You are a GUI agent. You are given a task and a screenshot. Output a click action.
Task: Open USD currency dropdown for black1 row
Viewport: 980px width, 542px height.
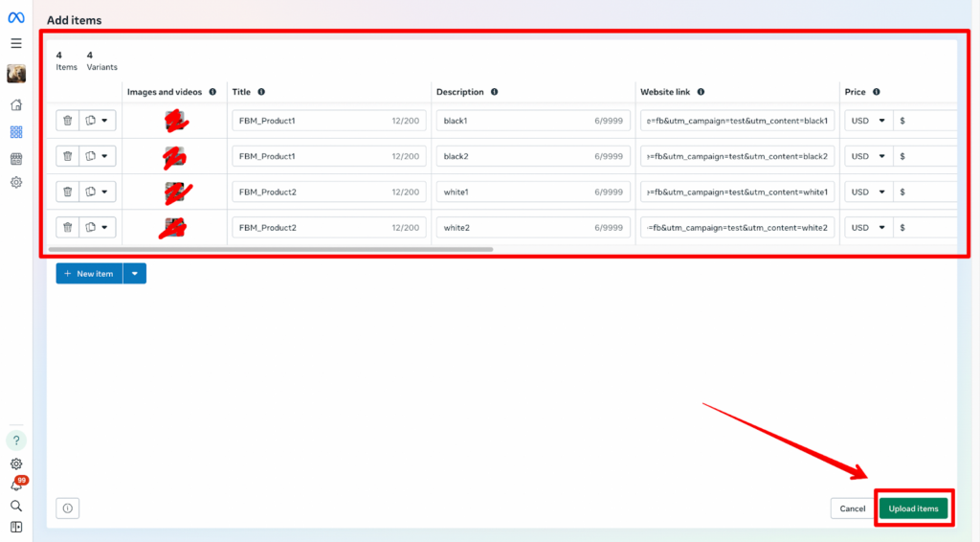(x=869, y=121)
